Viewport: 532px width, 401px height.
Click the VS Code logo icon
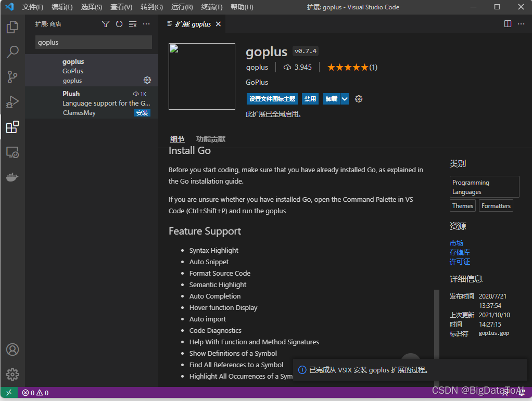click(9, 7)
